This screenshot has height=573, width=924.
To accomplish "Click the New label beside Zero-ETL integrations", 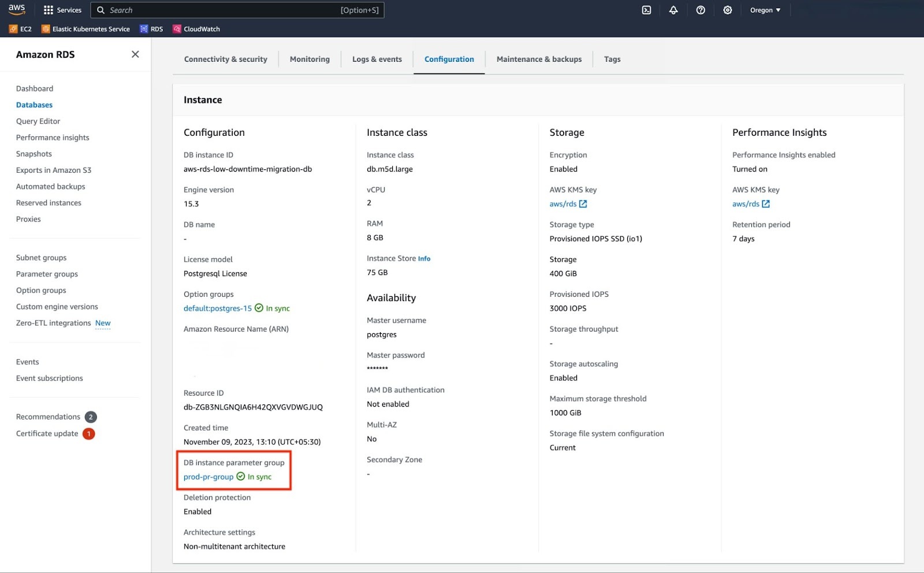I will (103, 323).
